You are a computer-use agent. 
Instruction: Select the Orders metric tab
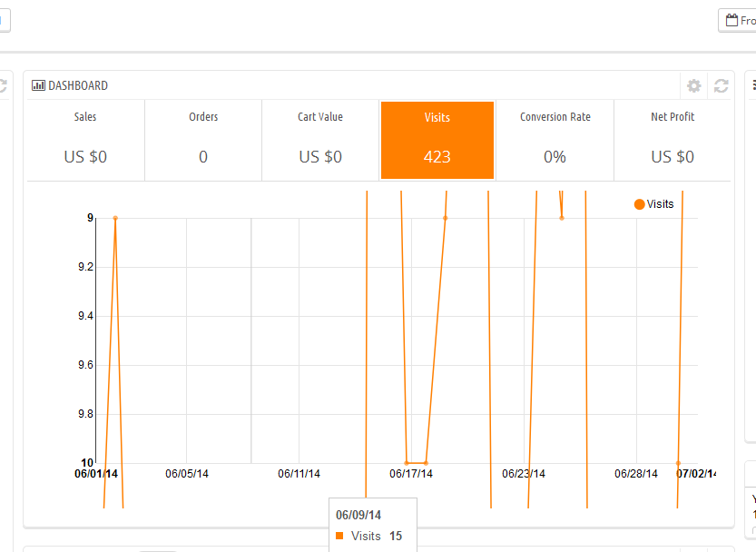[203, 141]
